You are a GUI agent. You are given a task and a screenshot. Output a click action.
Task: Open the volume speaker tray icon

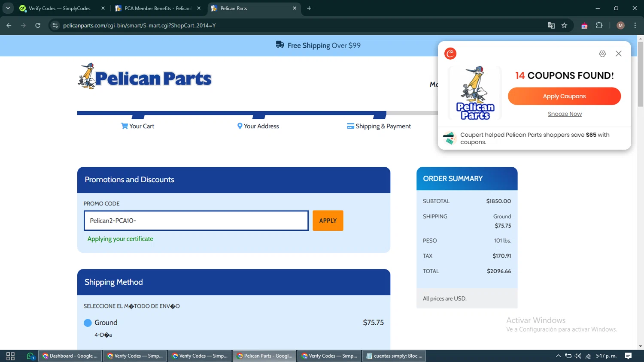coord(578,356)
